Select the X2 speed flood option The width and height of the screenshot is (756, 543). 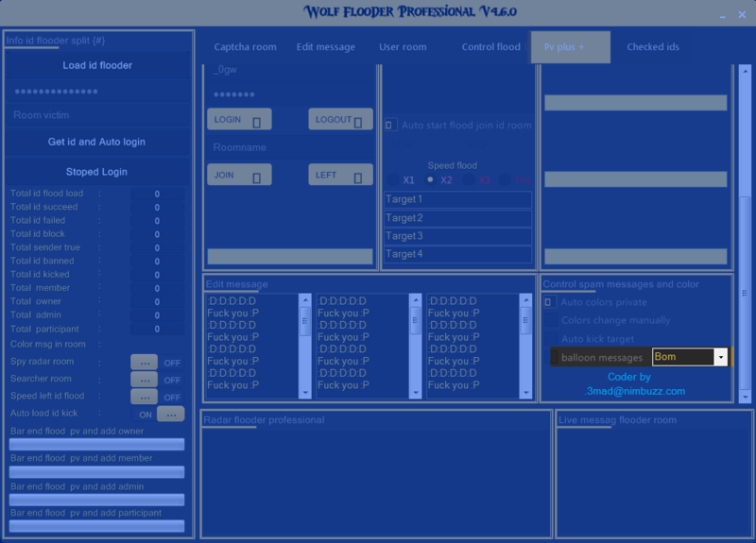(x=430, y=179)
